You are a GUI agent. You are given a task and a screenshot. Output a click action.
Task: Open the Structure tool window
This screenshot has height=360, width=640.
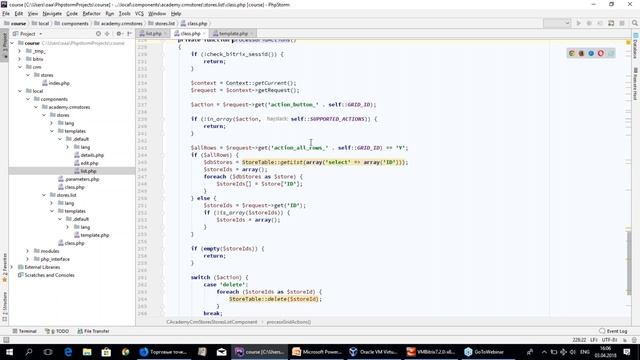(x=4, y=307)
